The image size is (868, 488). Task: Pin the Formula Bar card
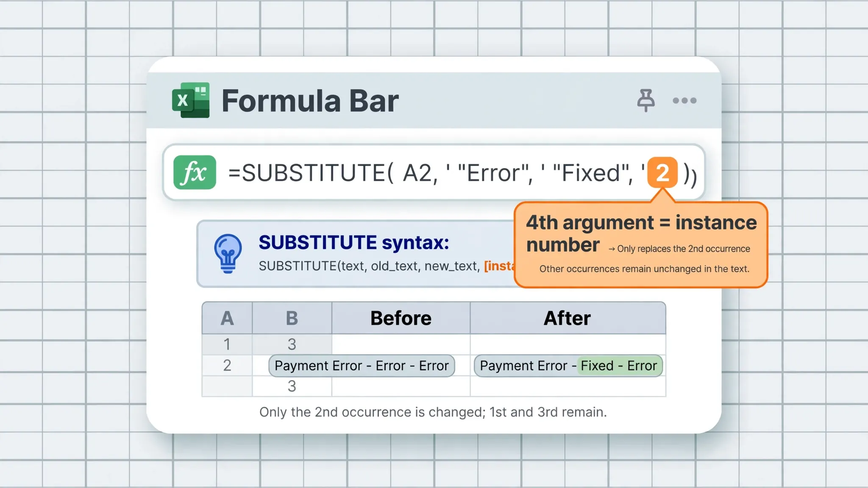[645, 100]
